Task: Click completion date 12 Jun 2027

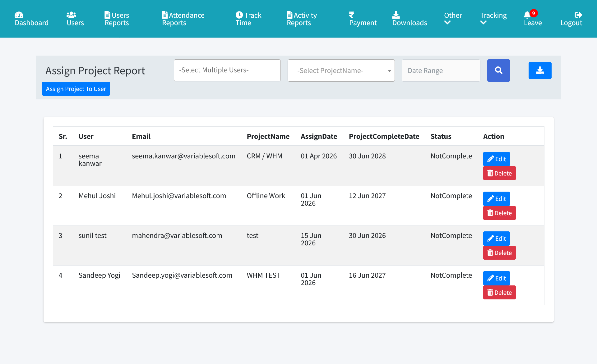Action: pyautogui.click(x=367, y=196)
